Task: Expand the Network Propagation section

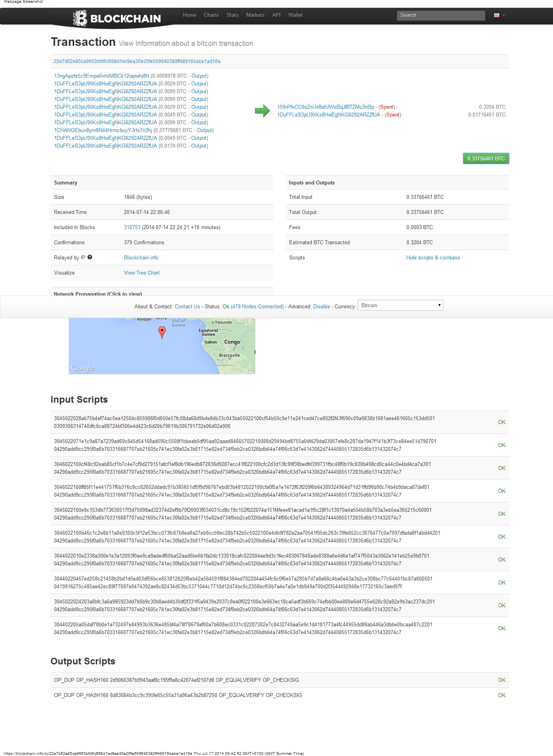Action: tap(98, 293)
